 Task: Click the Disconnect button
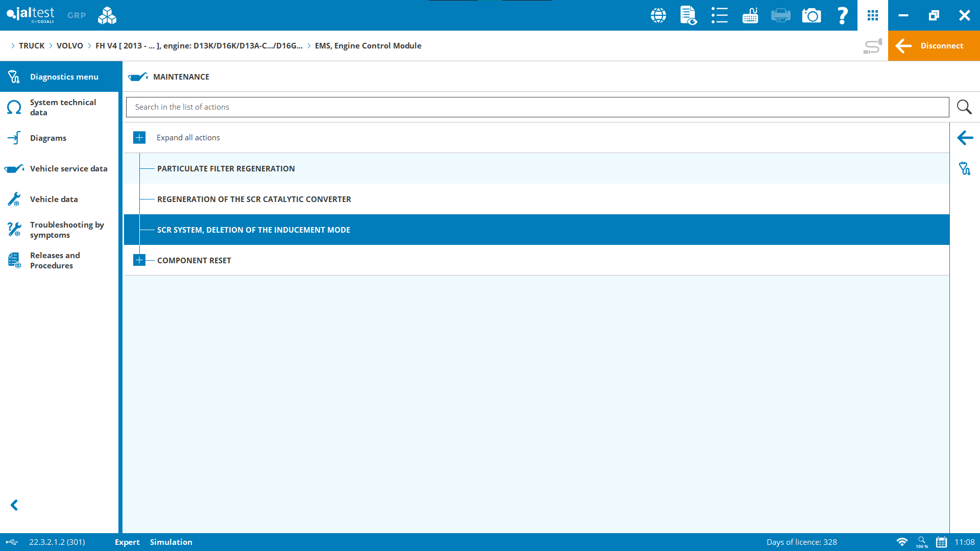coord(934,46)
